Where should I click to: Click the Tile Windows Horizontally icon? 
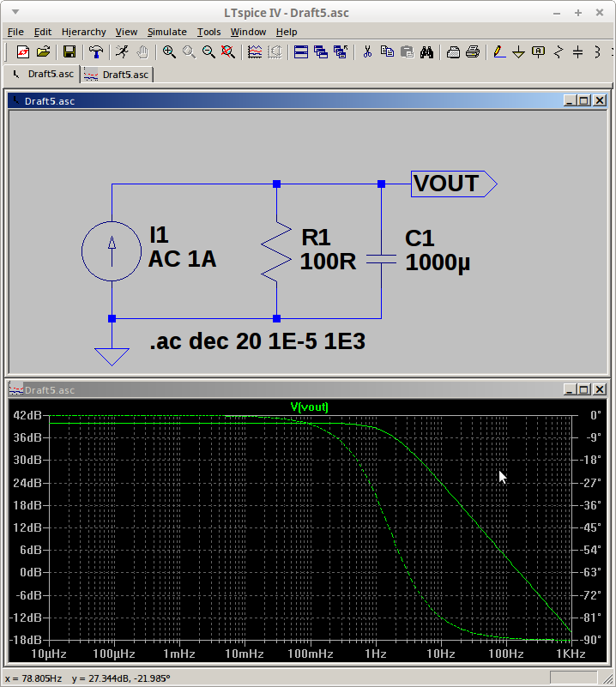click(x=301, y=52)
